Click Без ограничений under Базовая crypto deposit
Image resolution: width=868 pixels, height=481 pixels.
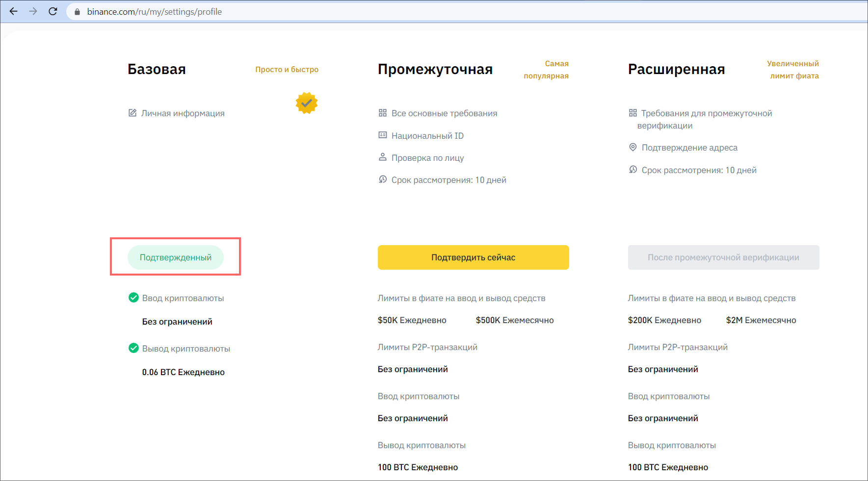[177, 322]
